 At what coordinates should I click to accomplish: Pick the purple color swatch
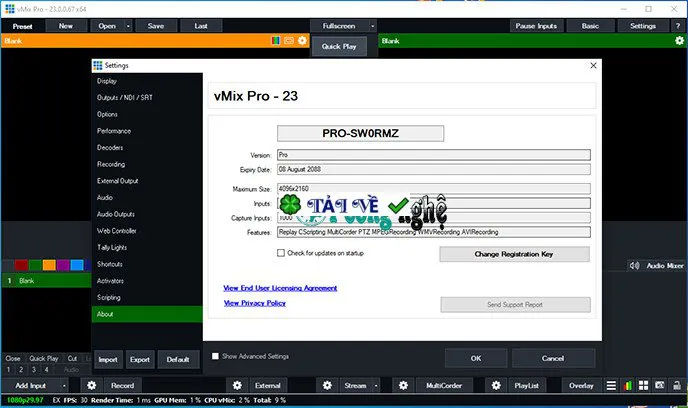63,265
